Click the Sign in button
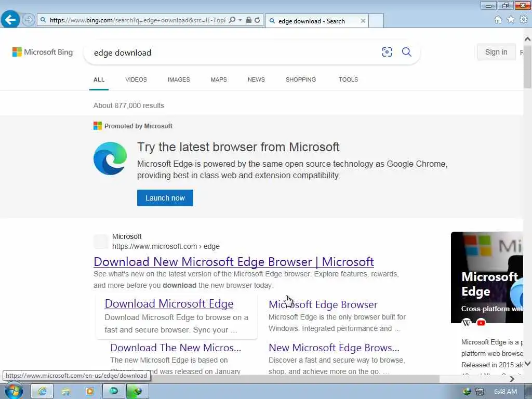This screenshot has height=399, width=532. tap(496, 52)
